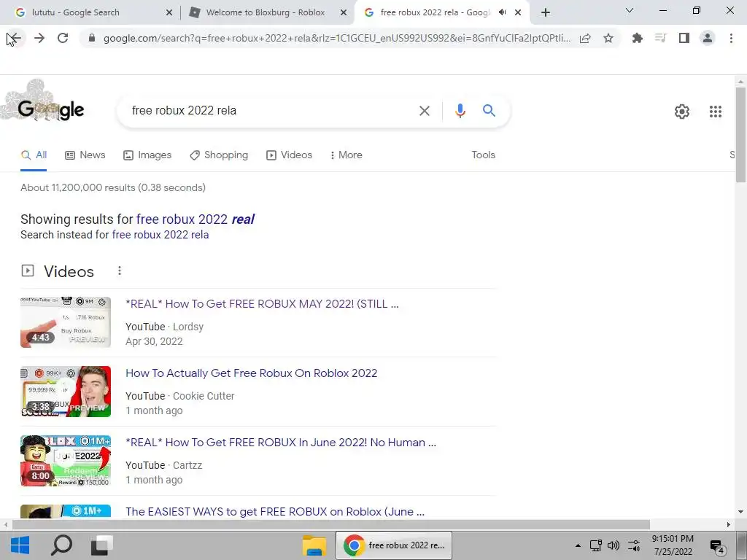The image size is (747, 560).
Task: Select the All results tab
Action: 34,155
